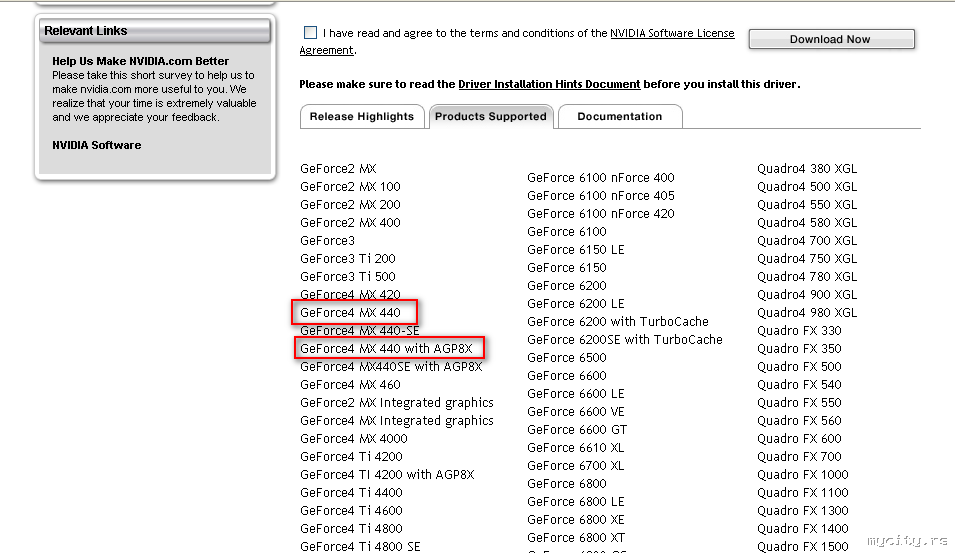Click the GeForce3 Ti 500 entry
This screenshot has height=553, width=955.
[348, 276]
